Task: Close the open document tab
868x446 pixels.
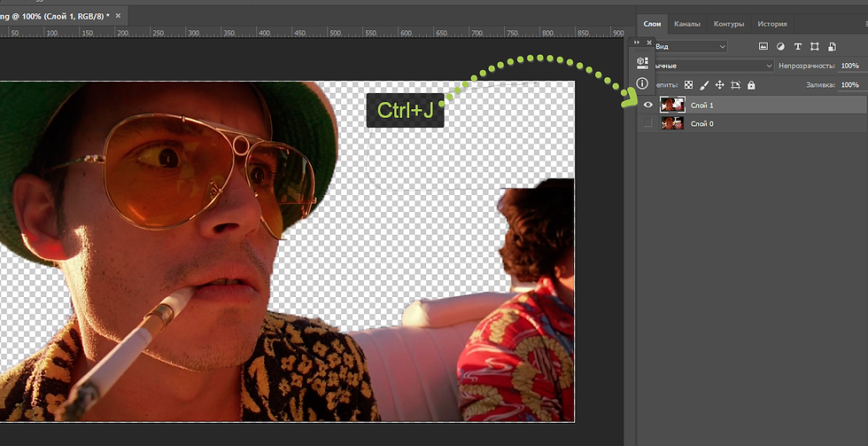Action: coord(118,16)
